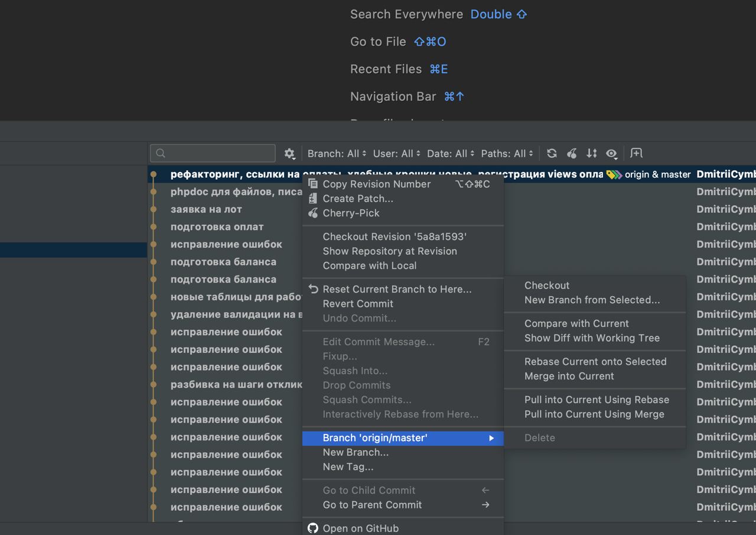Open the Date: All filter dropdown

point(451,154)
